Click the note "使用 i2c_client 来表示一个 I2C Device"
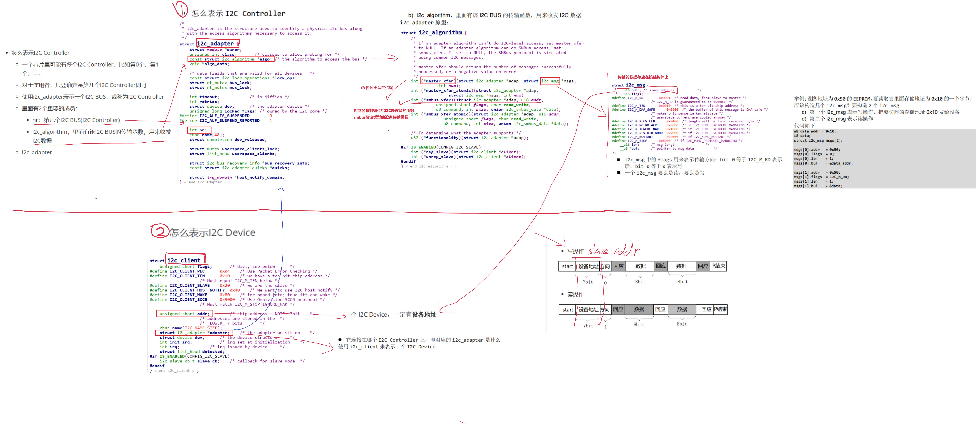The image size is (980, 424). [x=387, y=347]
